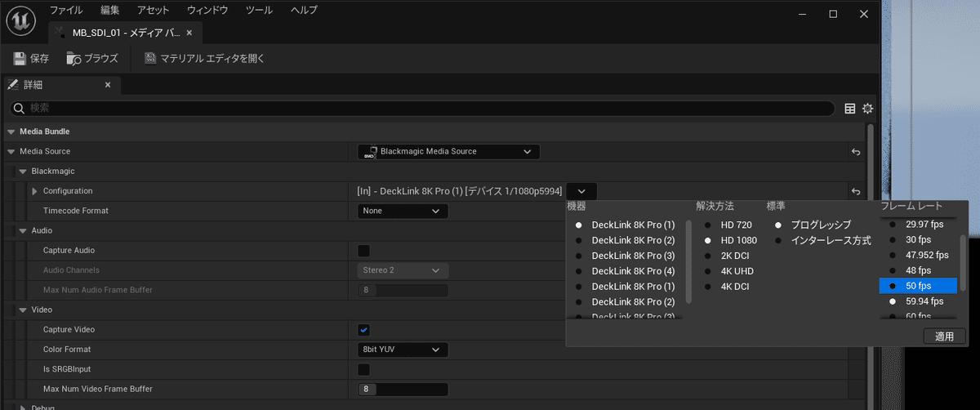Image resolution: width=980 pixels, height=410 pixels.
Task: Open Color Format 8bit YUV dropdown
Action: click(403, 350)
